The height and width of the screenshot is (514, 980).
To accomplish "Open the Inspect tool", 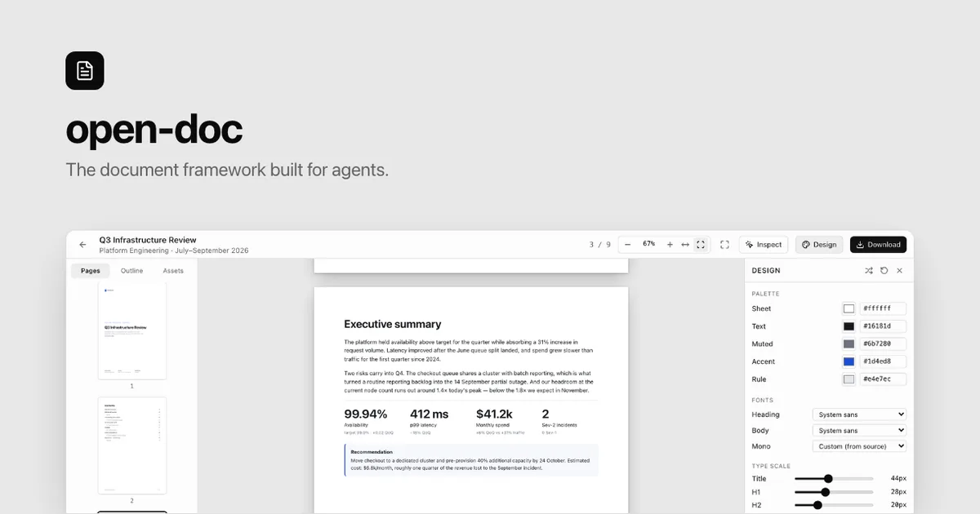I will (x=764, y=245).
